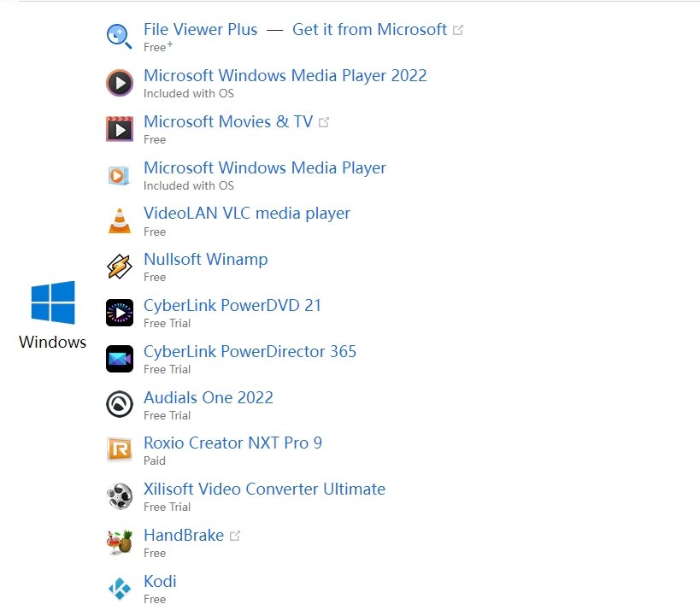Follow the Get it from Microsoft link
Screen dimensions: 700x610
click(369, 29)
